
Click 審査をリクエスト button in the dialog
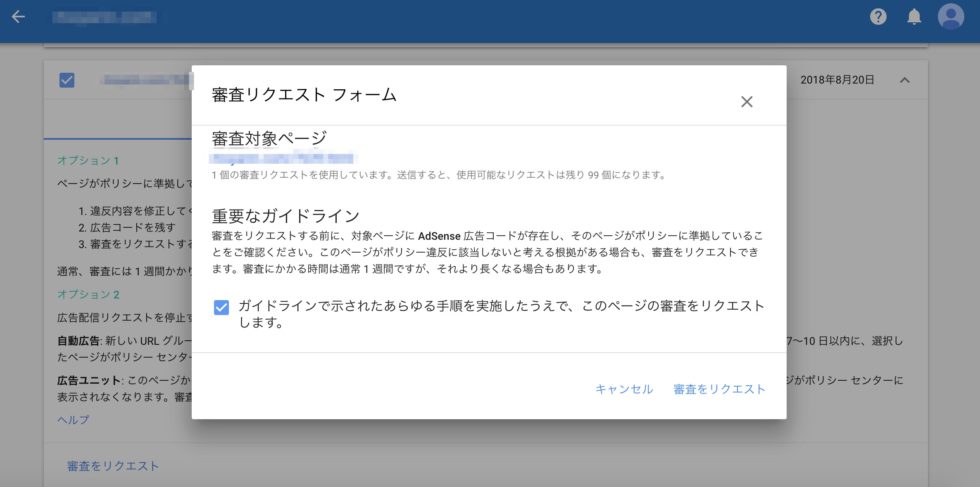tap(719, 389)
